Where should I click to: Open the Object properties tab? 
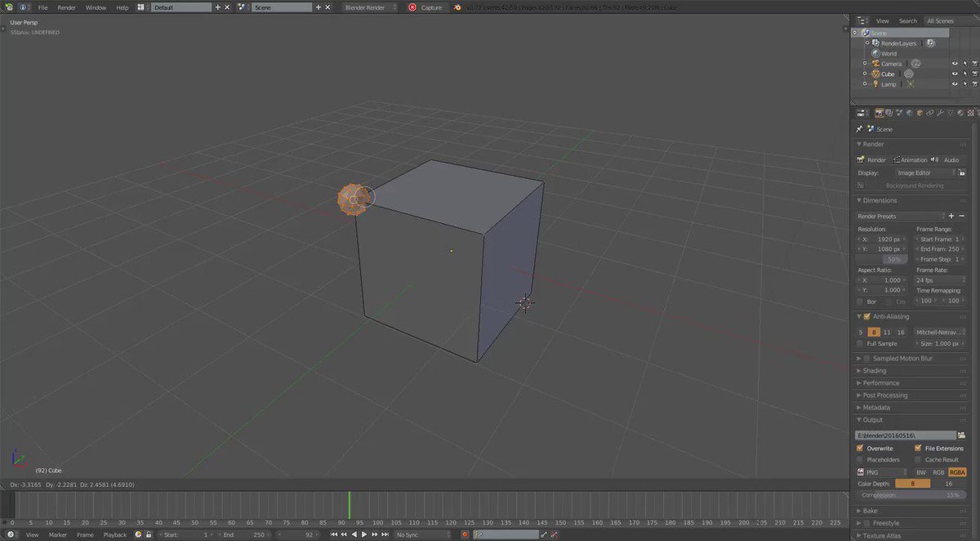(920, 113)
